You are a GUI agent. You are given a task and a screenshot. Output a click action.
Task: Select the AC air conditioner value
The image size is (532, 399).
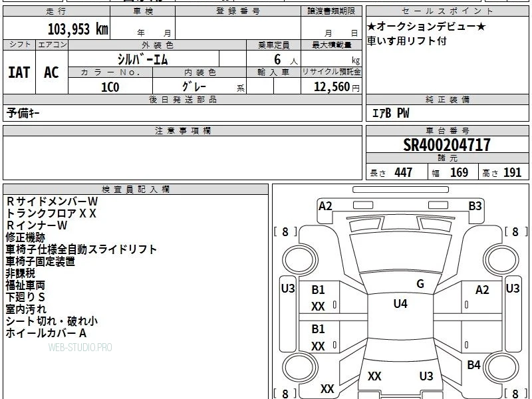pos(51,72)
